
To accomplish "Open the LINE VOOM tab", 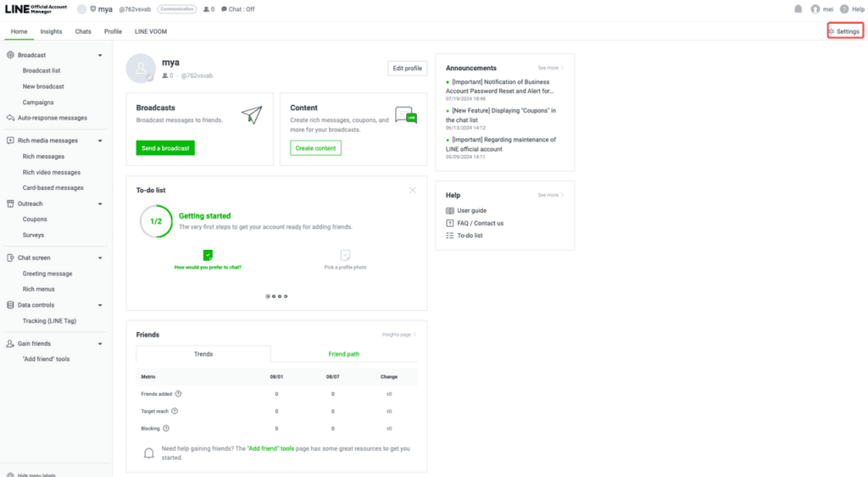I will coord(151,31).
